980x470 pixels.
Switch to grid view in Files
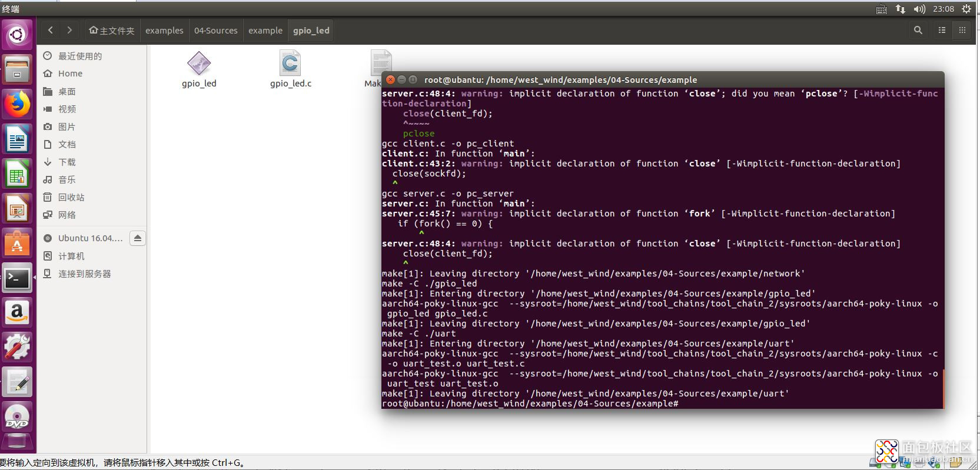[962, 30]
